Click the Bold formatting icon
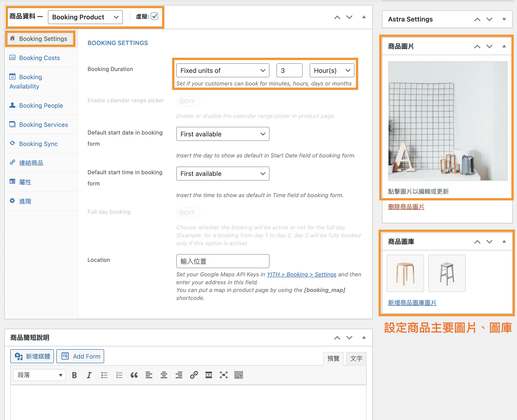 [x=74, y=375]
